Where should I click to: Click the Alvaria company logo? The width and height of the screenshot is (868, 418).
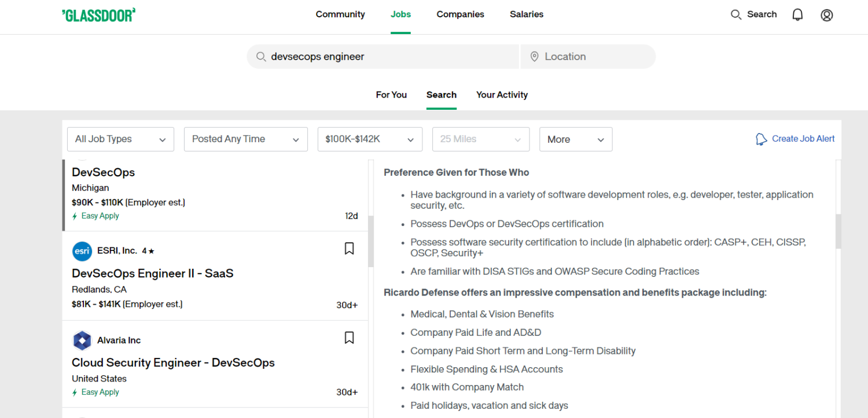tap(82, 341)
